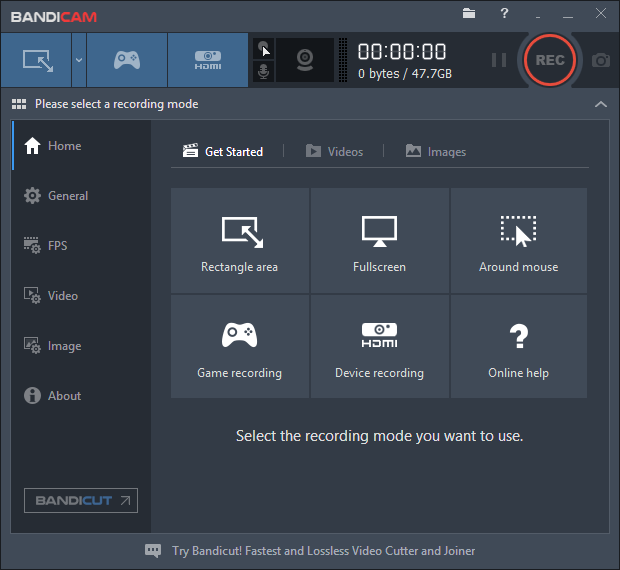
Task: Click 'Please select a recording mode' text
Action: coord(117,104)
